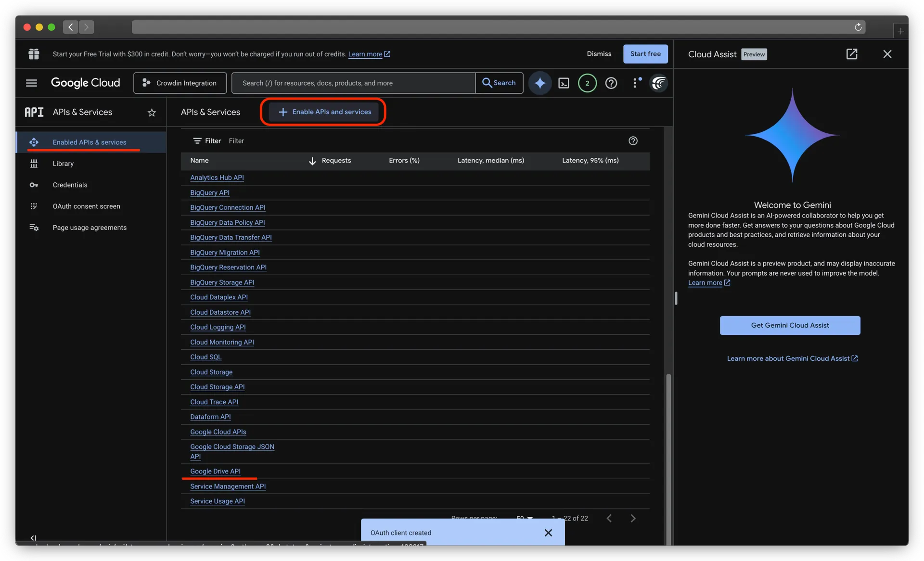Select the Credentials key icon in sidebar
The height and width of the screenshot is (561, 924).
pyautogui.click(x=34, y=185)
